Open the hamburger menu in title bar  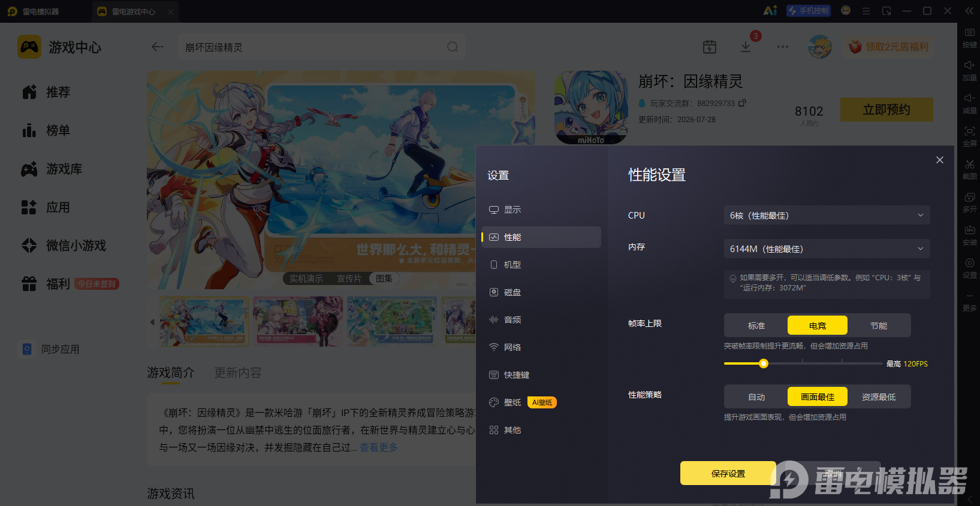(866, 11)
